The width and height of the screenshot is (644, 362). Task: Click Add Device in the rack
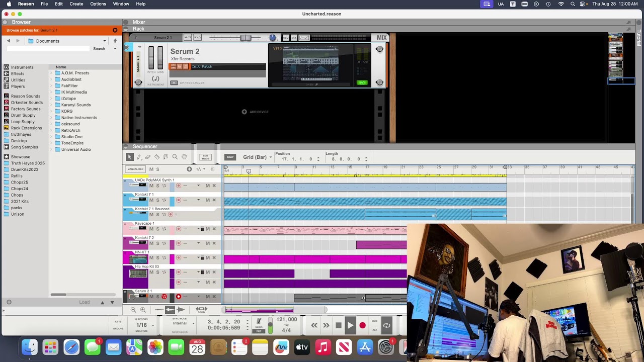click(x=256, y=112)
